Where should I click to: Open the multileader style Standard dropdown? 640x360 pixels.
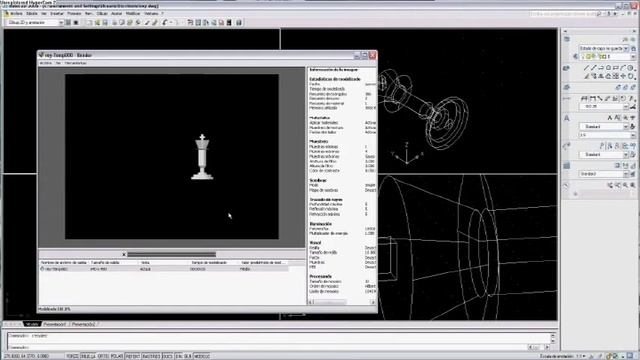tap(626, 155)
